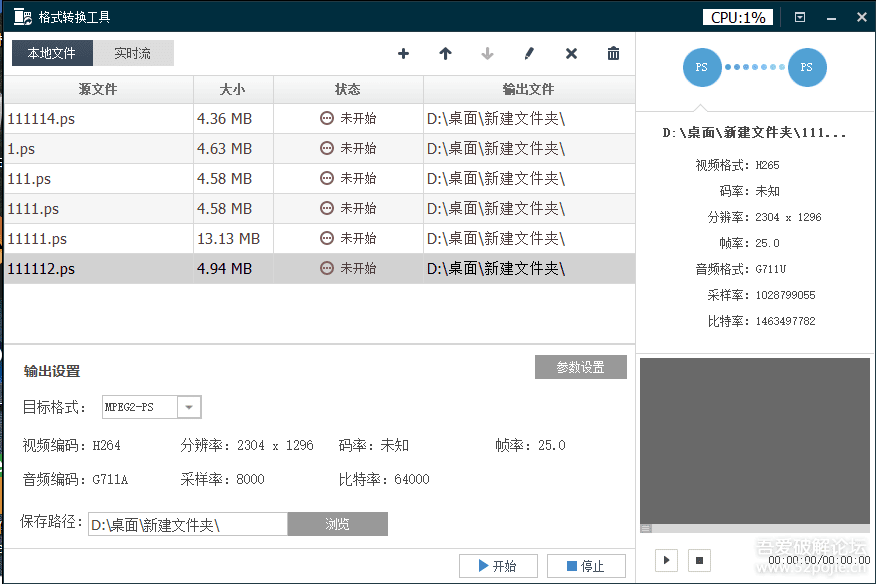Select the edit pencil icon
Viewport: 876px width, 584px height.
coord(529,54)
